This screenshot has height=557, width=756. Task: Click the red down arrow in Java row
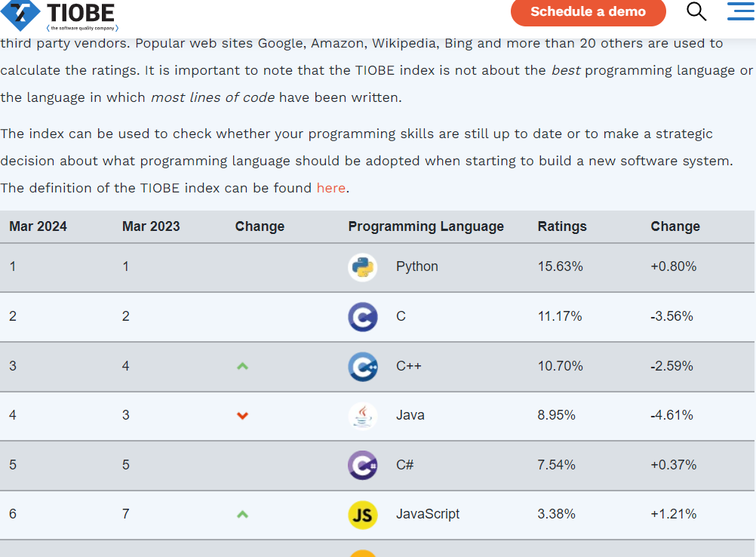click(x=242, y=416)
